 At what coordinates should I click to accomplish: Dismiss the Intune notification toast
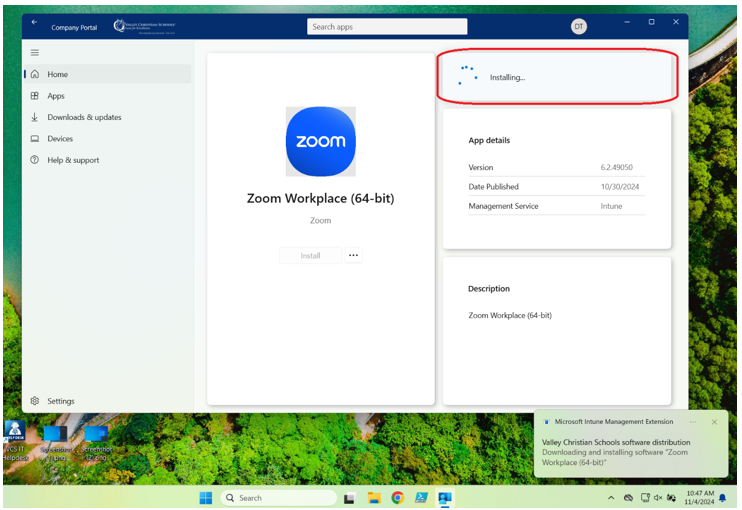click(x=715, y=422)
